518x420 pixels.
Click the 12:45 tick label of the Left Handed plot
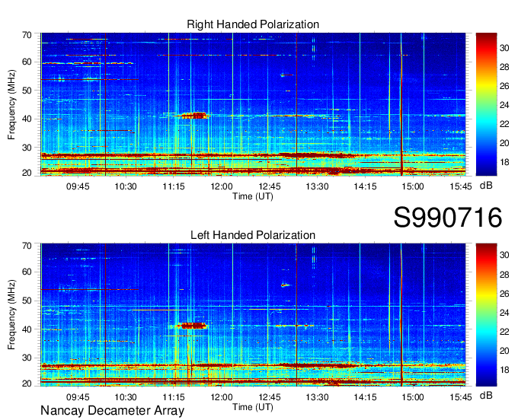click(x=269, y=397)
